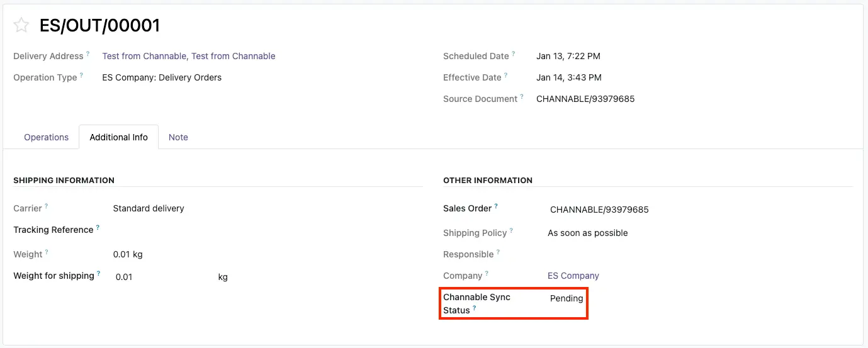This screenshot has width=868, height=348.
Task: Open the Test from Channable delivery address link
Action: click(189, 56)
